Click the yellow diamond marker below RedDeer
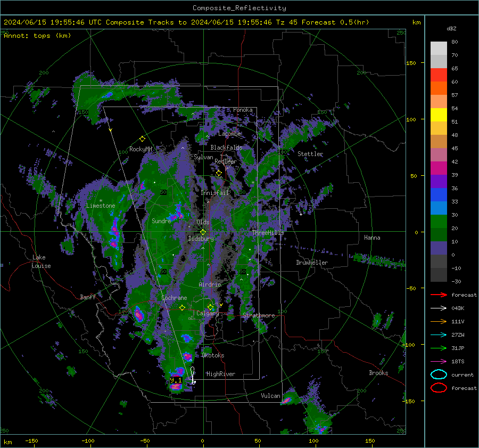This screenshot has height=448, width=479. pyautogui.click(x=219, y=173)
